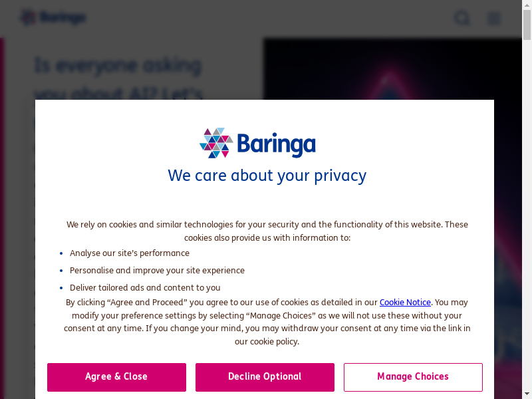Open the site search magnifier icon

coord(462,19)
